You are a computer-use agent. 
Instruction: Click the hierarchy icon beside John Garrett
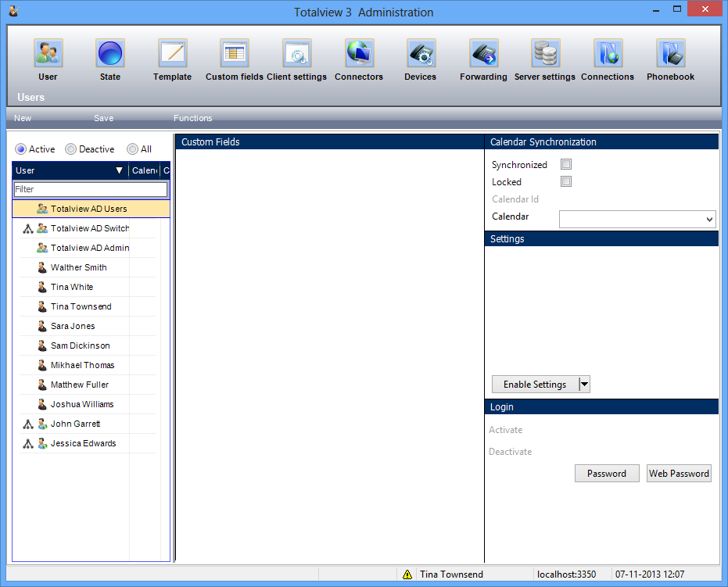pos(28,424)
